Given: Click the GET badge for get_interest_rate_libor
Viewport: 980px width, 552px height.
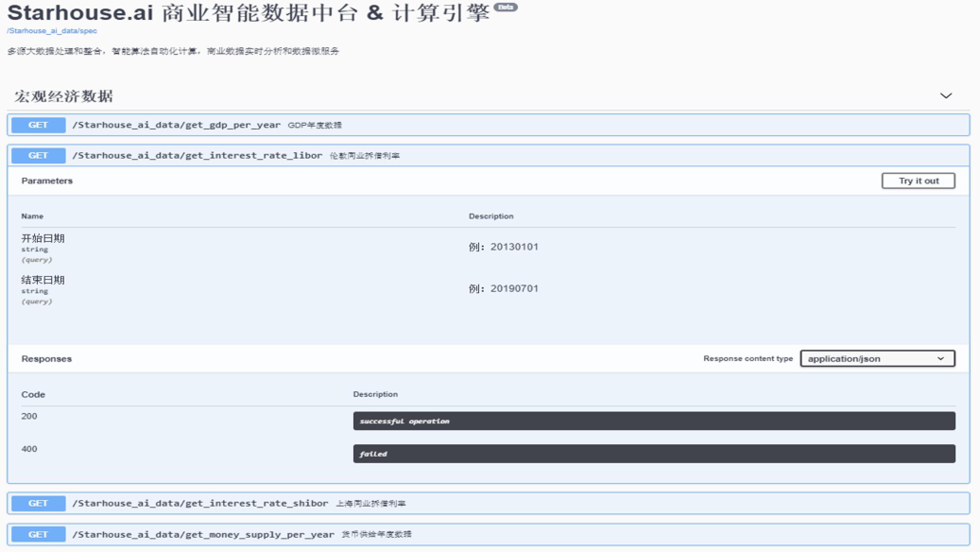Looking at the screenshot, I should (x=38, y=155).
